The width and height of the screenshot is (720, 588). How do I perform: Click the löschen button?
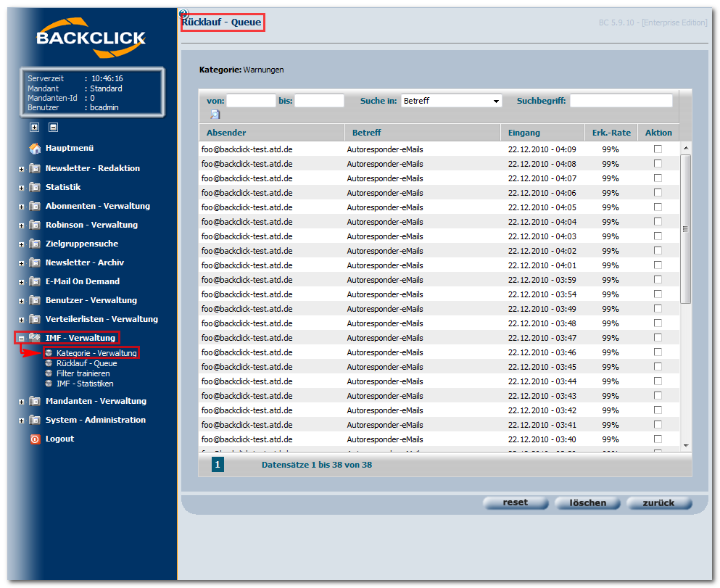pos(587,503)
